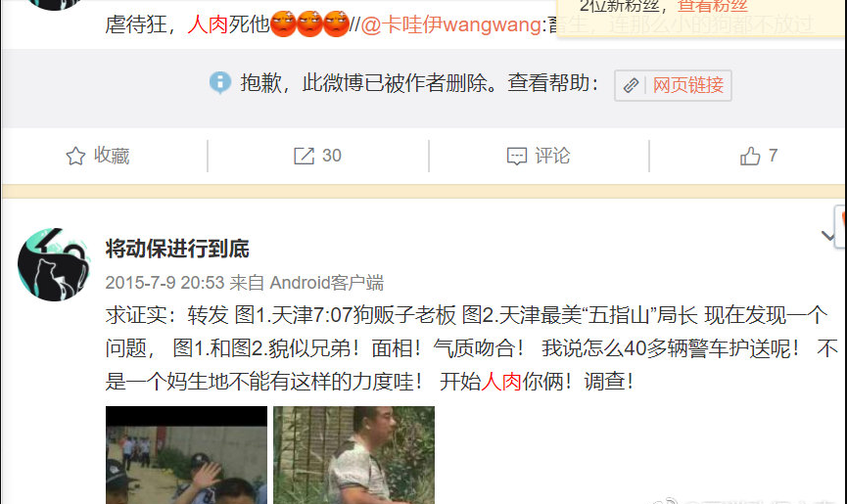
Task: Expand post options chevron arrow
Action: click(x=827, y=236)
